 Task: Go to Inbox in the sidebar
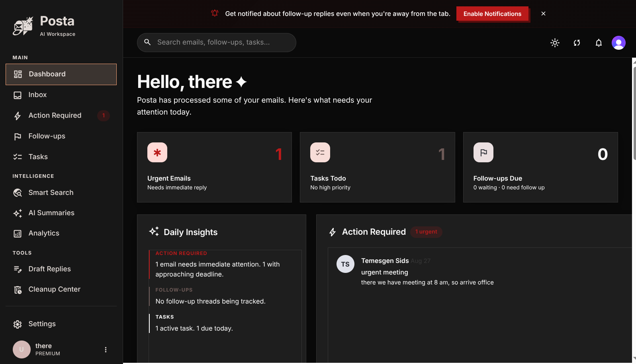[61, 95]
